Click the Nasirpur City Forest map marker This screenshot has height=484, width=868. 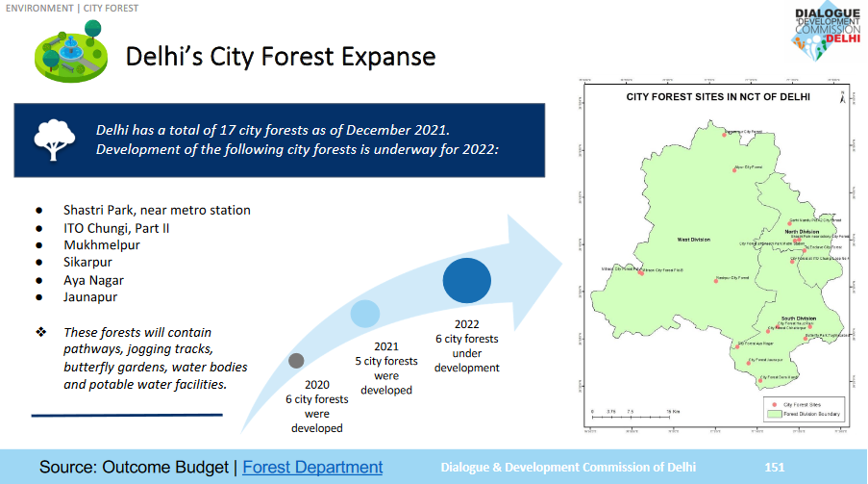click(x=716, y=281)
